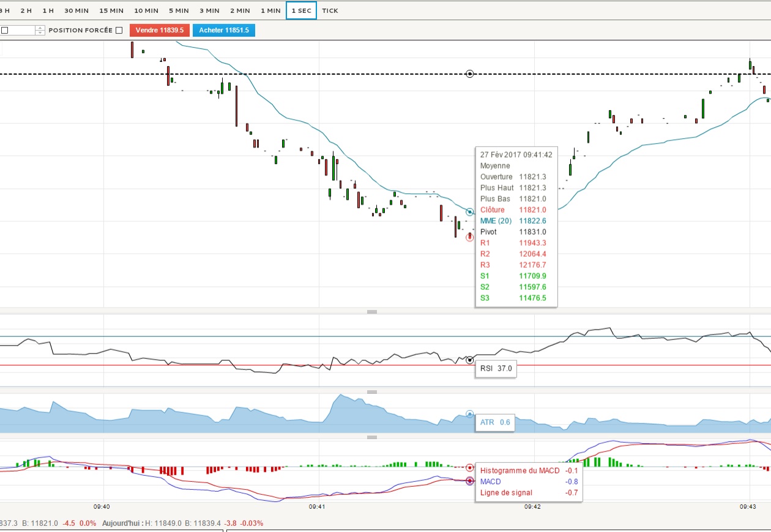Click the R2 12064.4 resistance row

point(513,254)
